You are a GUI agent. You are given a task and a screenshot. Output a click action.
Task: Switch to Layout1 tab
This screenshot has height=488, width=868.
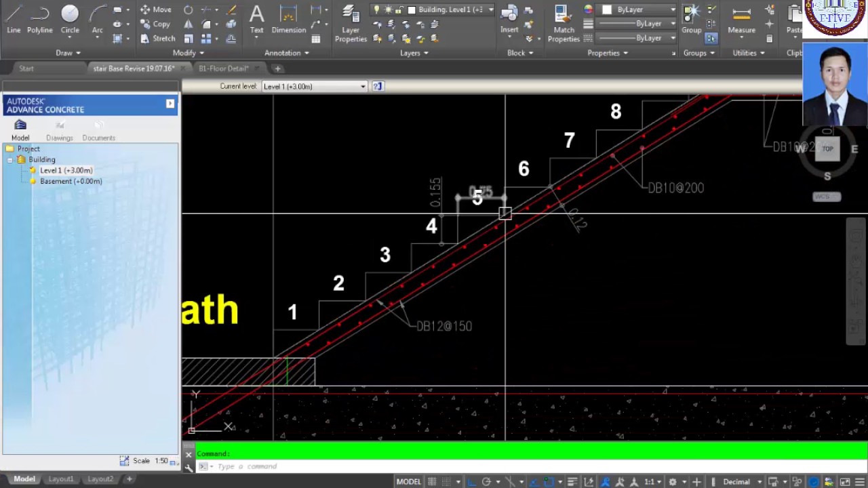click(60, 479)
